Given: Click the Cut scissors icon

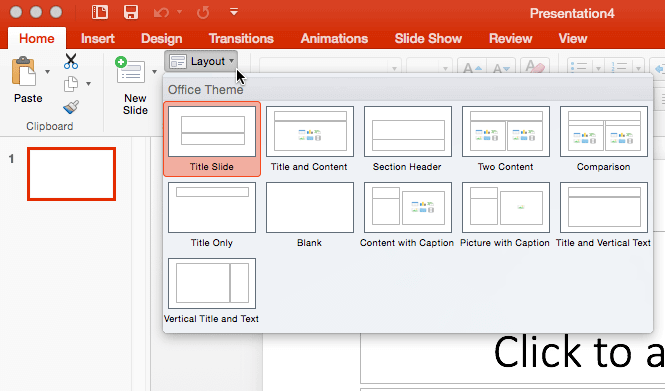Looking at the screenshot, I should (71, 61).
